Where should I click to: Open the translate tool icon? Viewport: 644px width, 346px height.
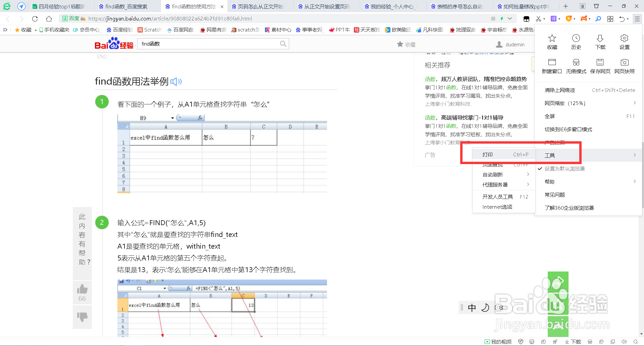point(554,19)
